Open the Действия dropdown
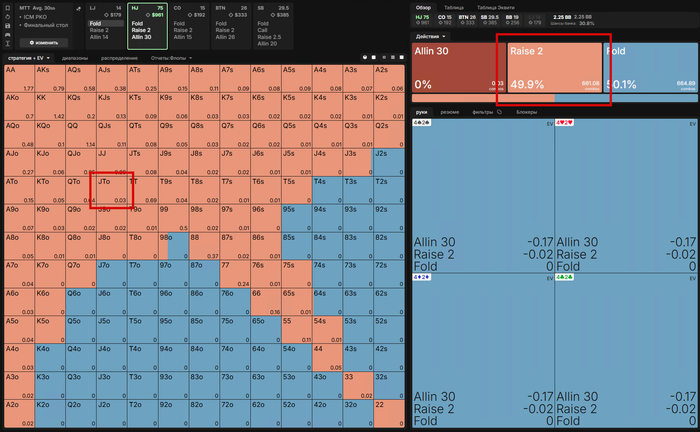This screenshot has height=432, width=700. click(430, 37)
